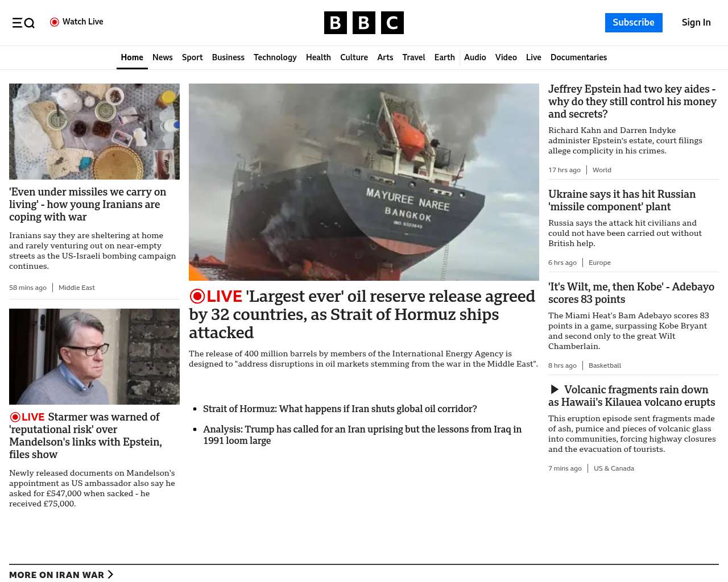Viewport: 728px width, 582px height.
Task: Click the Basketball category tag
Action: click(605, 365)
